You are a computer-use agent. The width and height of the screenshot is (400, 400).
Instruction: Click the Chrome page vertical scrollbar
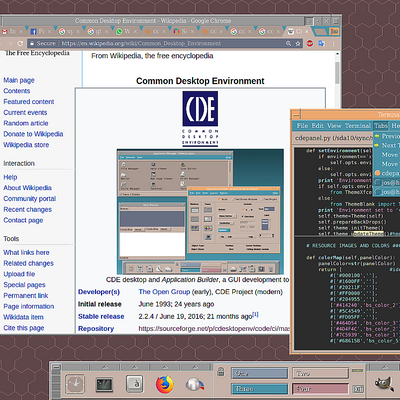pyautogui.click(x=337, y=72)
